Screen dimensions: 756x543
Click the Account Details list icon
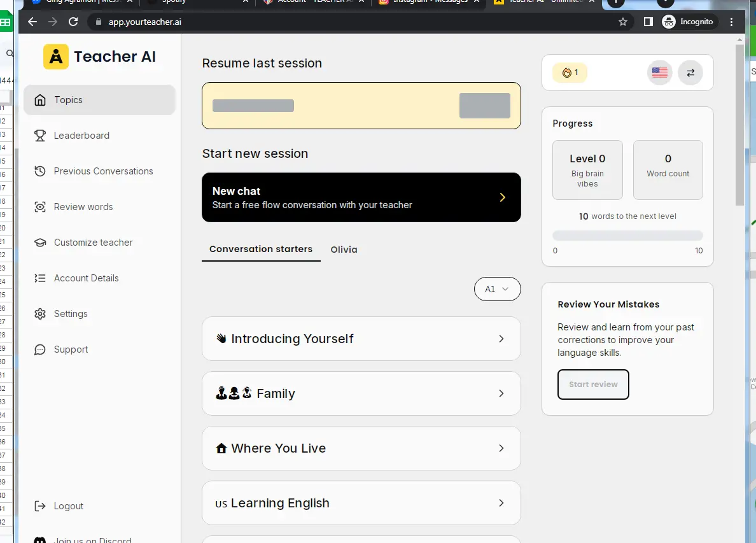(40, 278)
